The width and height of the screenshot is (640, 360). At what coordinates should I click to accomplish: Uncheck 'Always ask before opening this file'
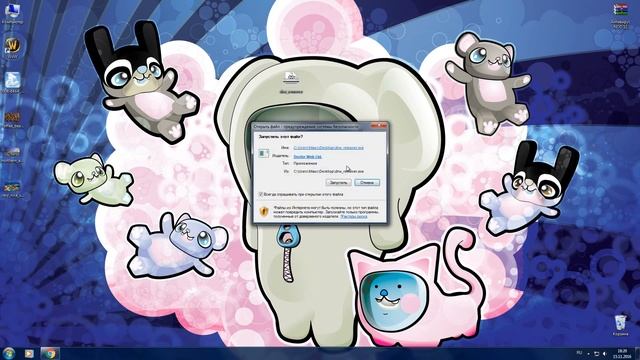point(260,195)
